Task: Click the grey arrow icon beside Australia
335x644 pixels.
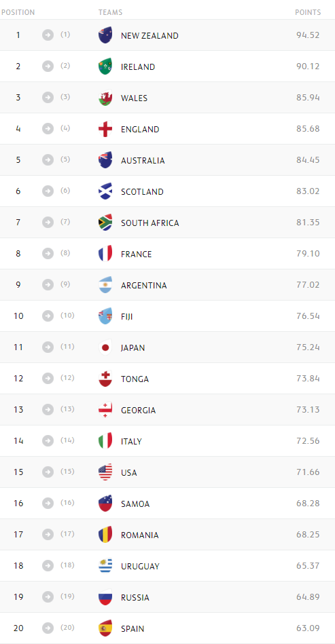Action: click(48, 159)
